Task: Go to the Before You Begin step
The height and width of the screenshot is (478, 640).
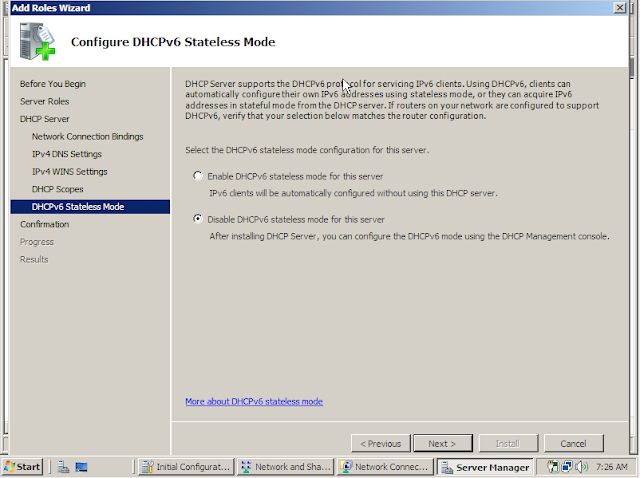Action: (53, 84)
